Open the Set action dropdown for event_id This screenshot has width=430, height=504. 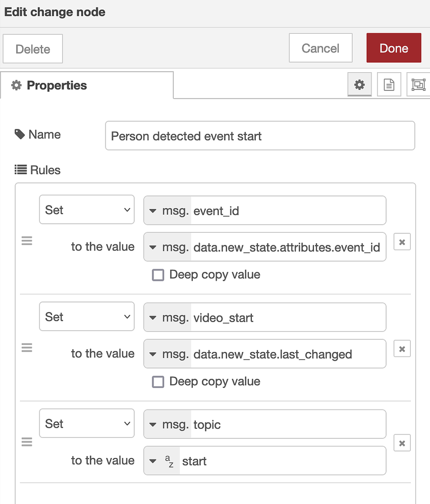tap(87, 210)
